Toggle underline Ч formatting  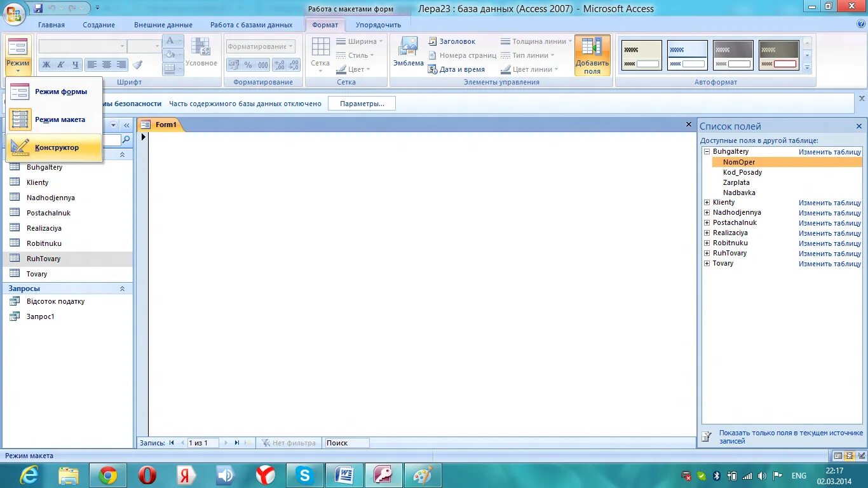76,65
